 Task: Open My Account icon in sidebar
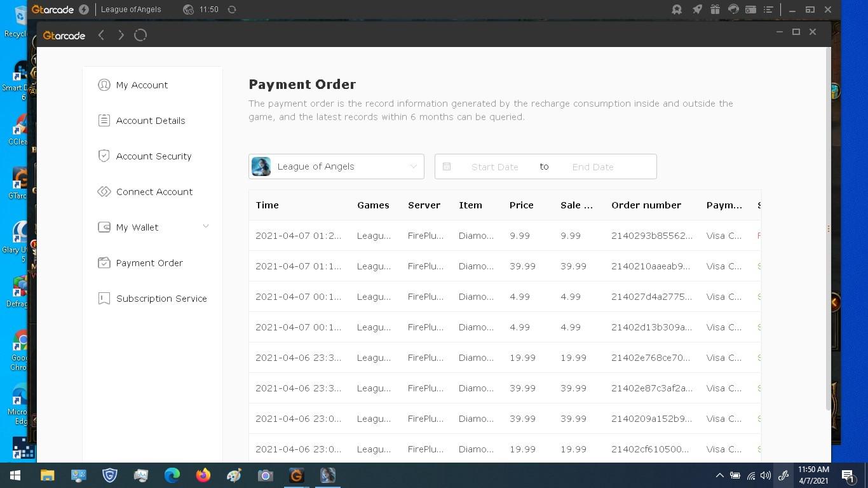pyautogui.click(x=104, y=85)
